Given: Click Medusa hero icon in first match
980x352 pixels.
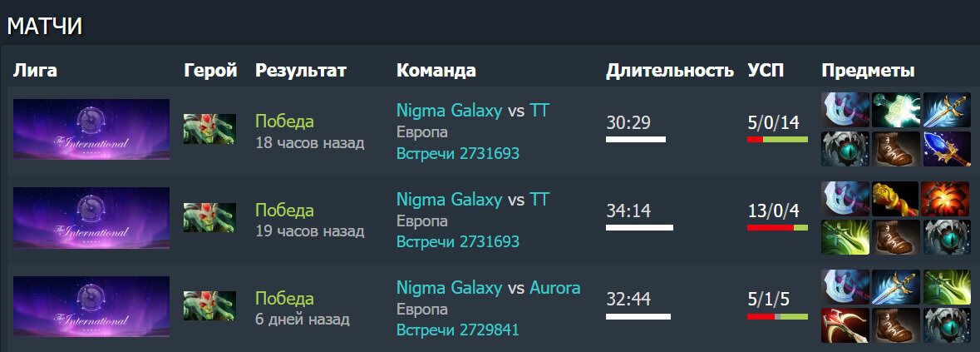Looking at the screenshot, I should coord(209,129).
